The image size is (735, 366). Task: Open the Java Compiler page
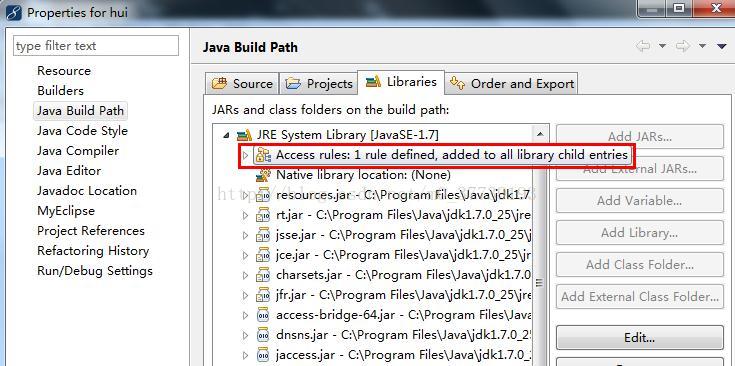[78, 151]
